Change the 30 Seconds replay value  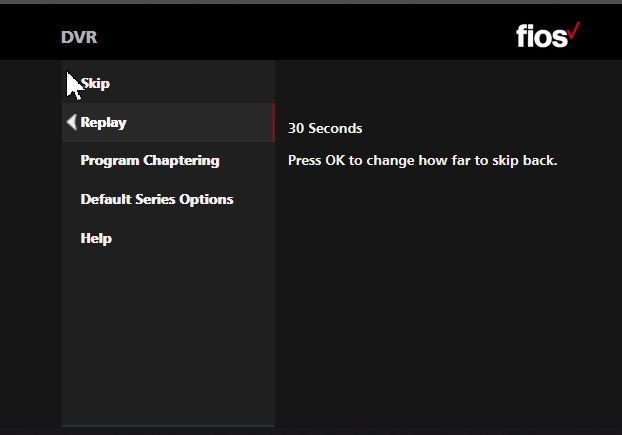pyautogui.click(x=325, y=128)
